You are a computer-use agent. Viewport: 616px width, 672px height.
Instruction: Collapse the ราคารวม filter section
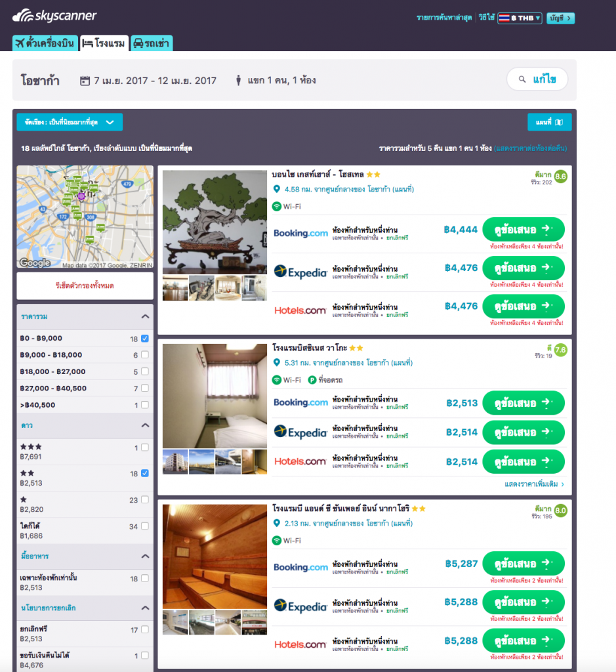click(x=145, y=317)
